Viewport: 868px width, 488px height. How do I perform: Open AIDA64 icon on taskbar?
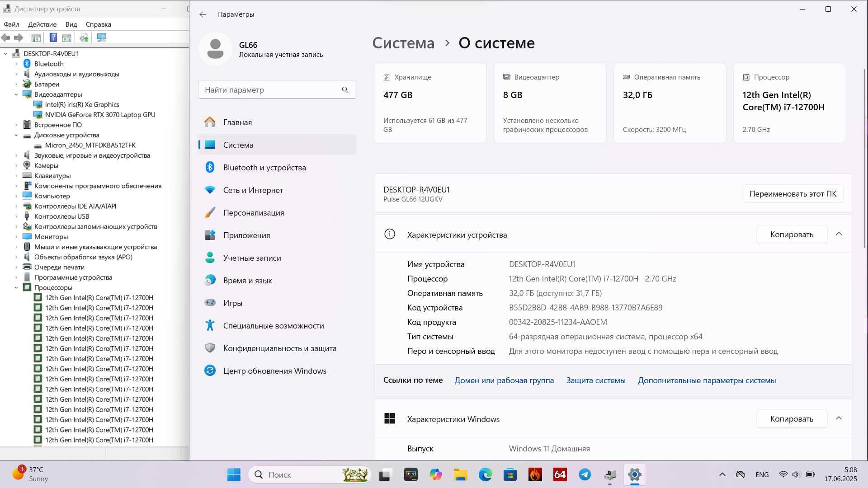(560, 474)
